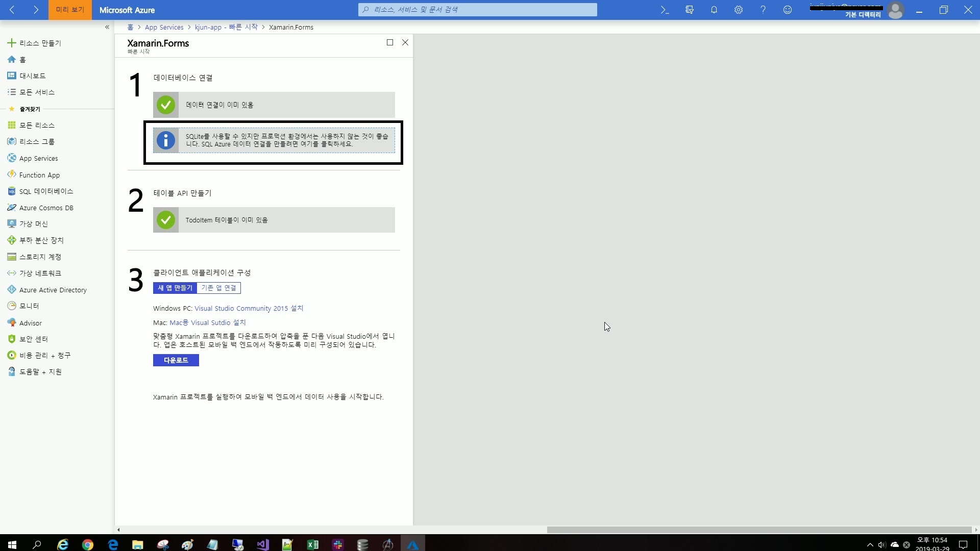The height and width of the screenshot is (551, 980).
Task: Click the SQLite info message box
Action: point(274,140)
